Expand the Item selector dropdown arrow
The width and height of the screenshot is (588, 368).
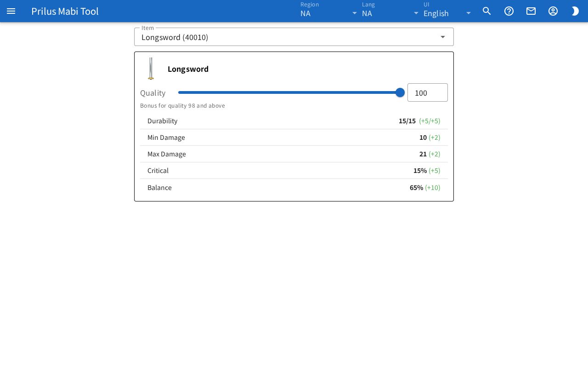tap(443, 37)
